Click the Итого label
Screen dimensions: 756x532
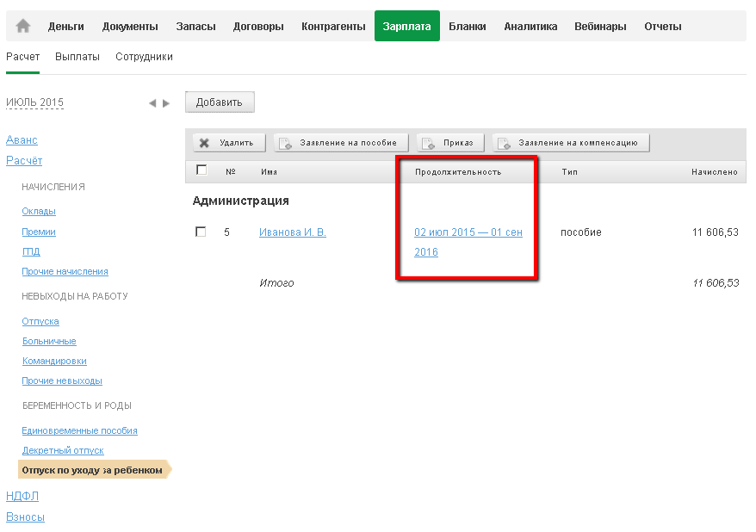276,283
